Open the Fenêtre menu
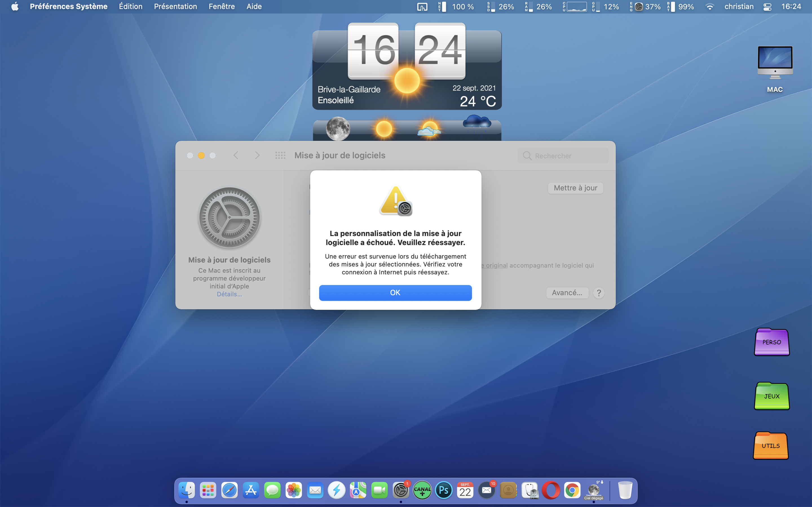This screenshot has height=507, width=812. tap(221, 6)
